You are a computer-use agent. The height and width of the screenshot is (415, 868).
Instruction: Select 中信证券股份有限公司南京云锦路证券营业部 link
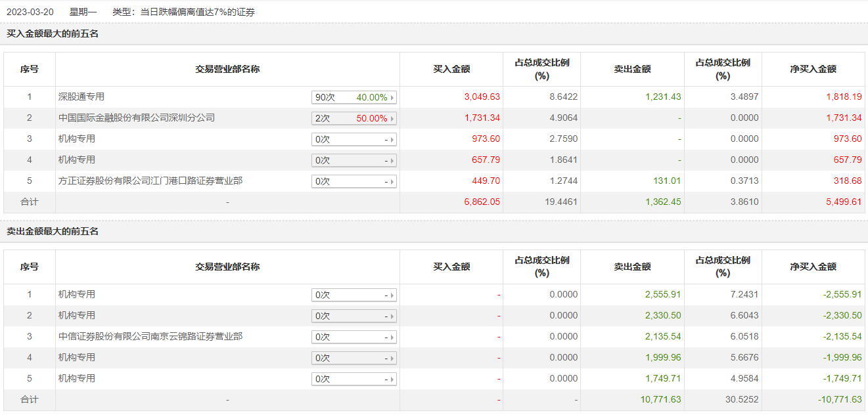pos(150,337)
